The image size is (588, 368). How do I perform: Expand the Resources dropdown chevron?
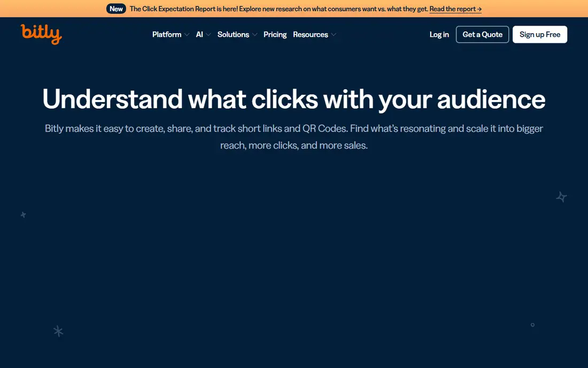point(334,35)
